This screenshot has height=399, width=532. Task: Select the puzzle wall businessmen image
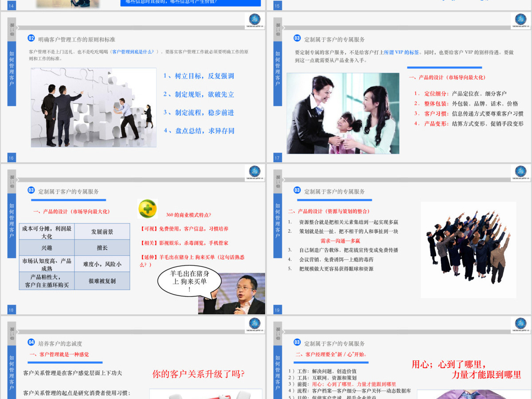click(x=94, y=107)
